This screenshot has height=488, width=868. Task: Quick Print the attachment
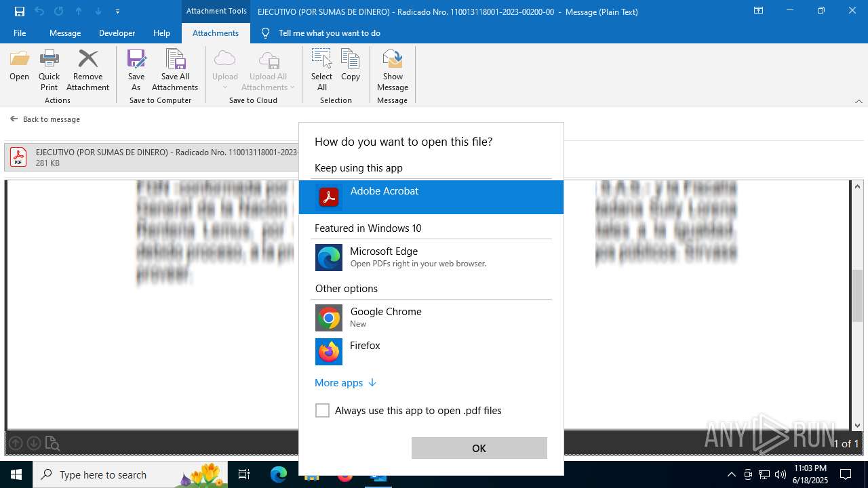point(49,70)
